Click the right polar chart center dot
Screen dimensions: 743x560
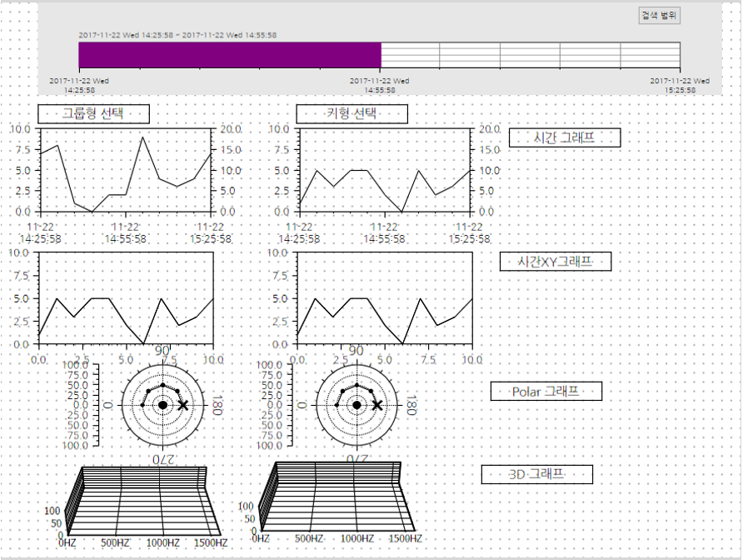coord(357,405)
